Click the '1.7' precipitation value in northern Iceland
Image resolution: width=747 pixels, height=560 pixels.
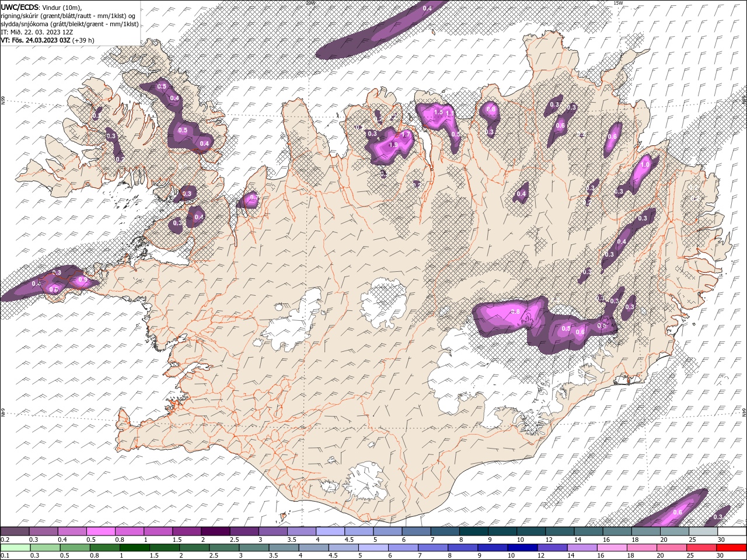407,135
